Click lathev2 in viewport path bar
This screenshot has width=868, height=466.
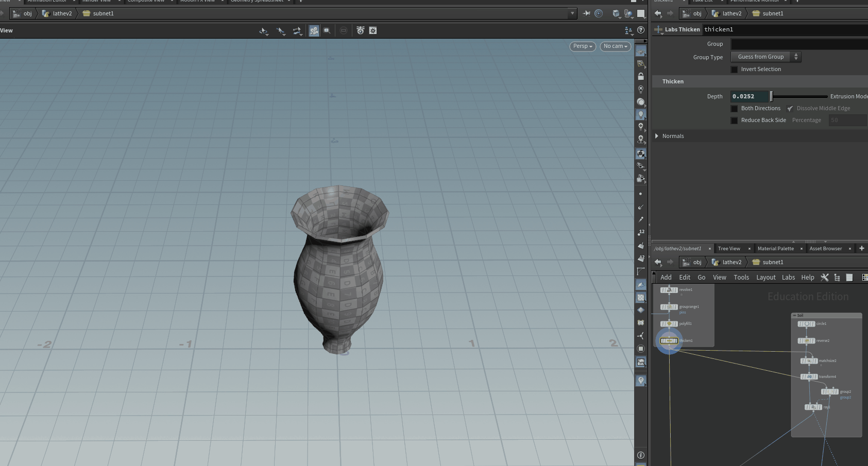62,13
